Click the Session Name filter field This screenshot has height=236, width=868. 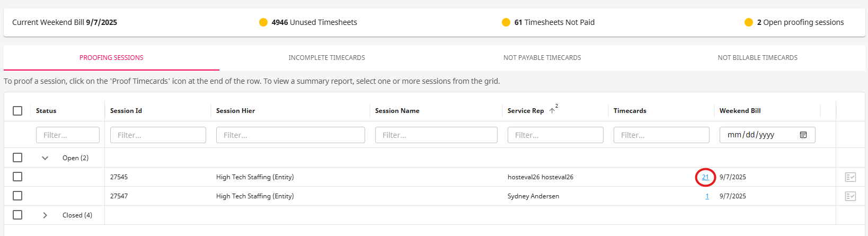tap(436, 135)
